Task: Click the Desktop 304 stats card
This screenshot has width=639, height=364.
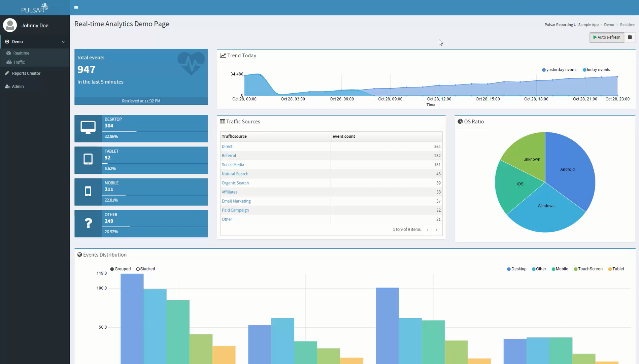Action: click(x=141, y=128)
